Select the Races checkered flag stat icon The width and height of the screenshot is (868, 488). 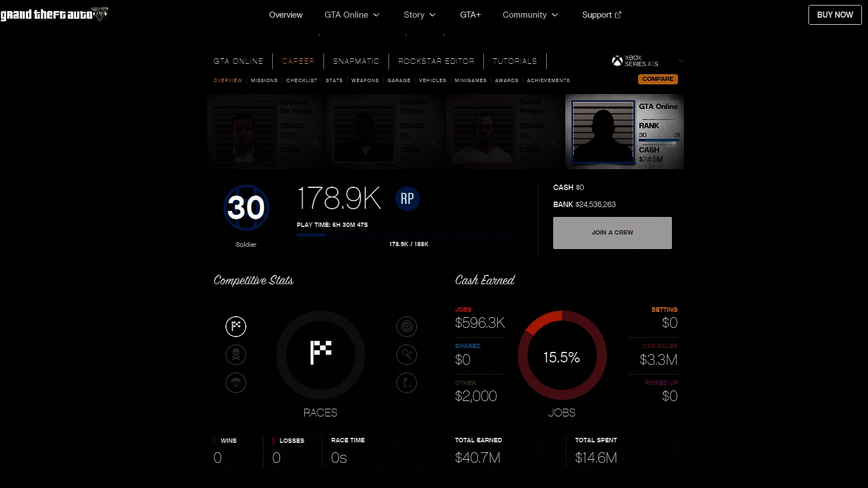point(236,326)
